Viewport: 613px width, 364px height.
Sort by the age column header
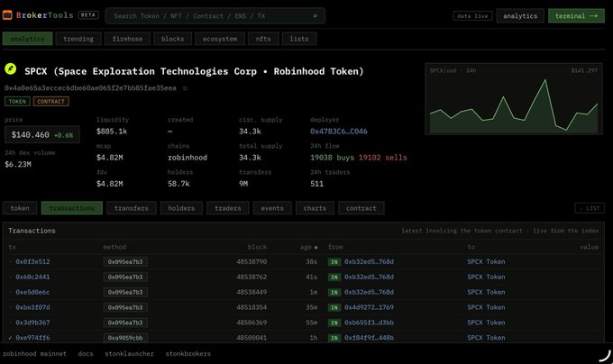[306, 247]
